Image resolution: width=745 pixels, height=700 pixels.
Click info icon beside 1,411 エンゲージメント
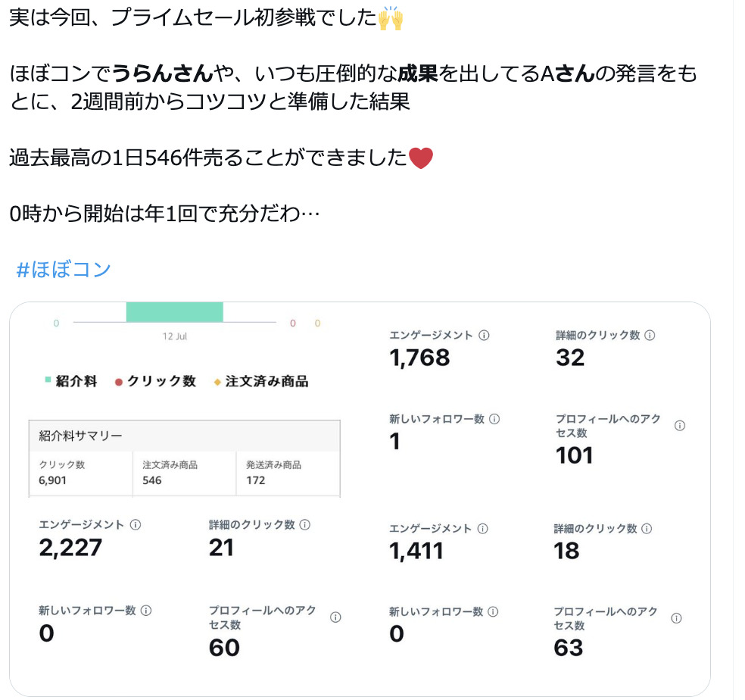click(482, 529)
